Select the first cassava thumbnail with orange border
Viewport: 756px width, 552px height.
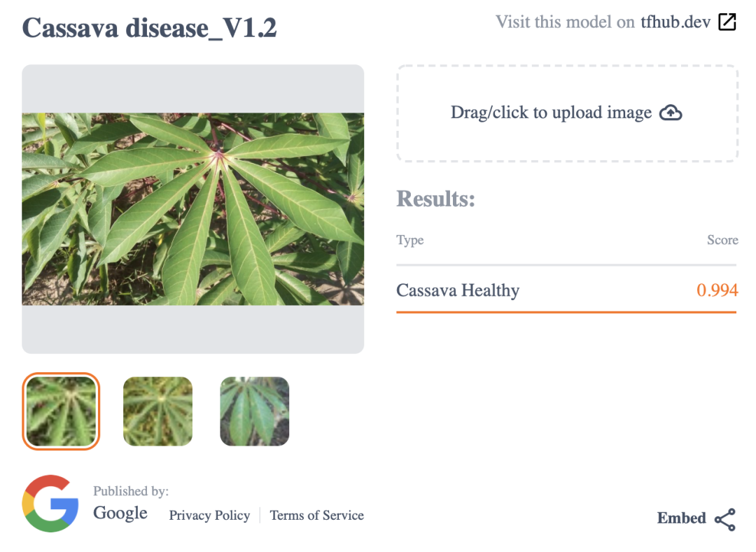(x=61, y=411)
